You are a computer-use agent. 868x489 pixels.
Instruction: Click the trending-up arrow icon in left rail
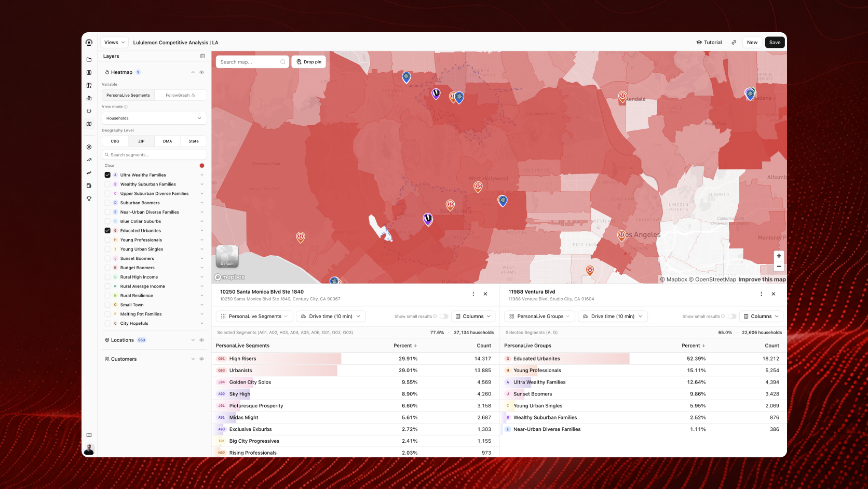[89, 160]
